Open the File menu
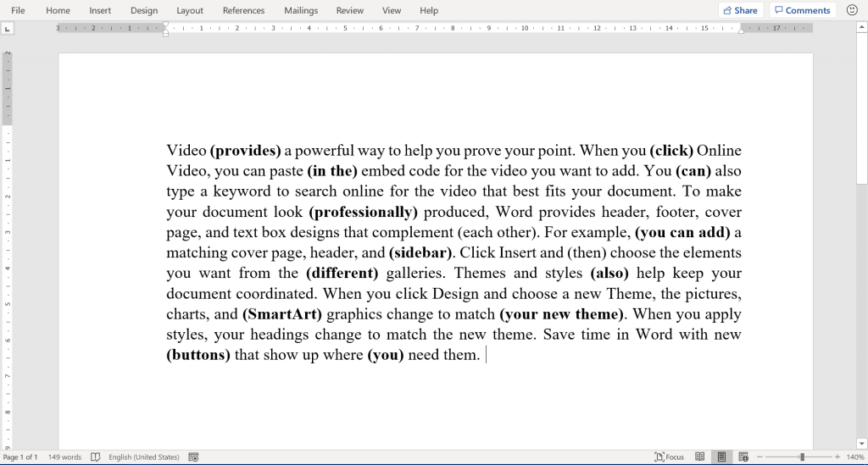The image size is (868, 465). 18,10
